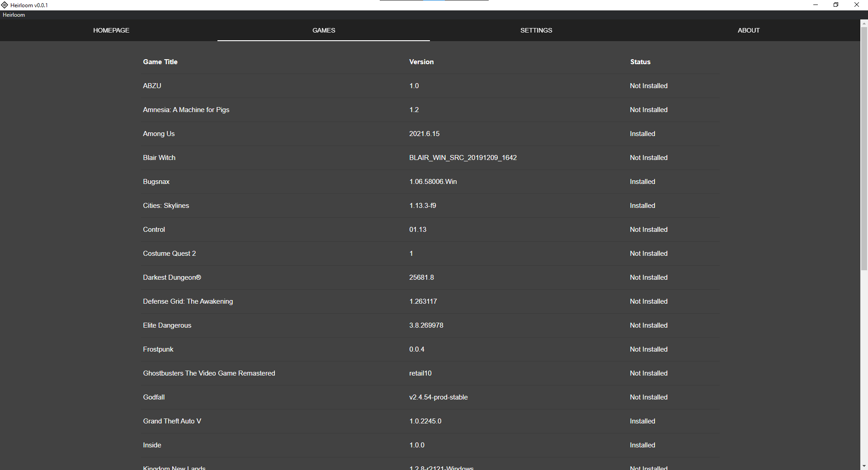
Task: Click Not Installed status for Frostpunk
Action: click(649, 349)
